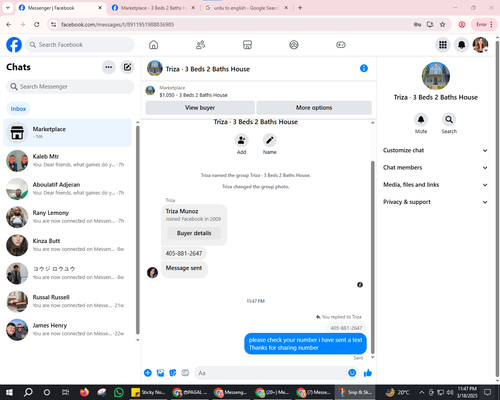Click the chat list scrollbar
The image size is (500, 400).
(138, 230)
